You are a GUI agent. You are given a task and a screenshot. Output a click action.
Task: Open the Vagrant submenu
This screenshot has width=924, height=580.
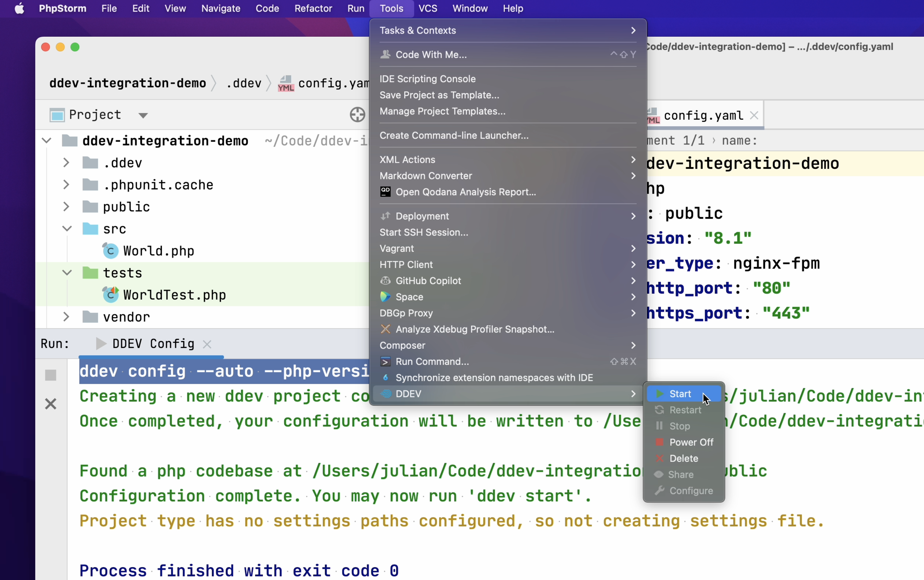tap(508, 248)
